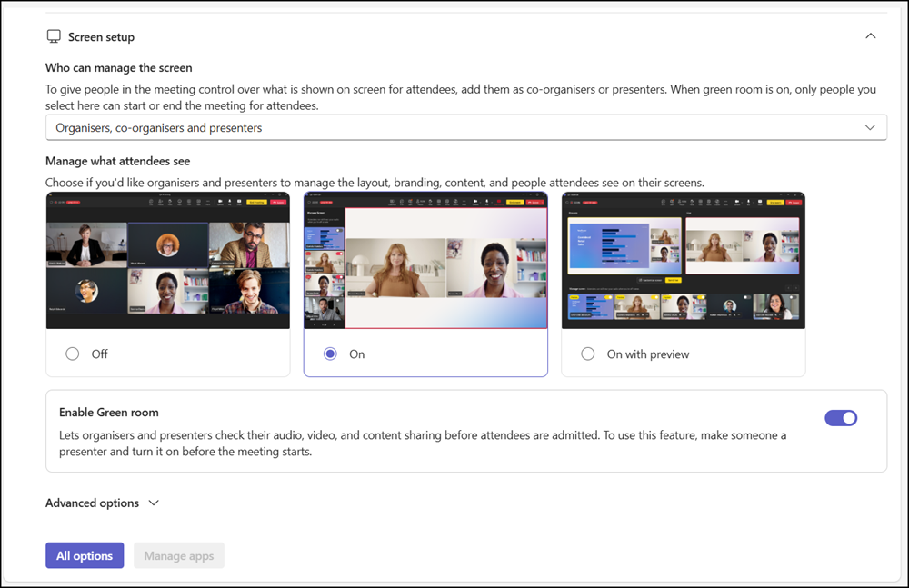The height and width of the screenshot is (588, 909).
Task: Choose the On with preview radio button
Action: 588,354
